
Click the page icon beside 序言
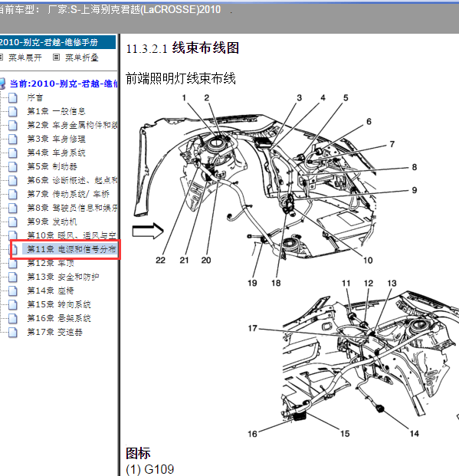(13, 98)
